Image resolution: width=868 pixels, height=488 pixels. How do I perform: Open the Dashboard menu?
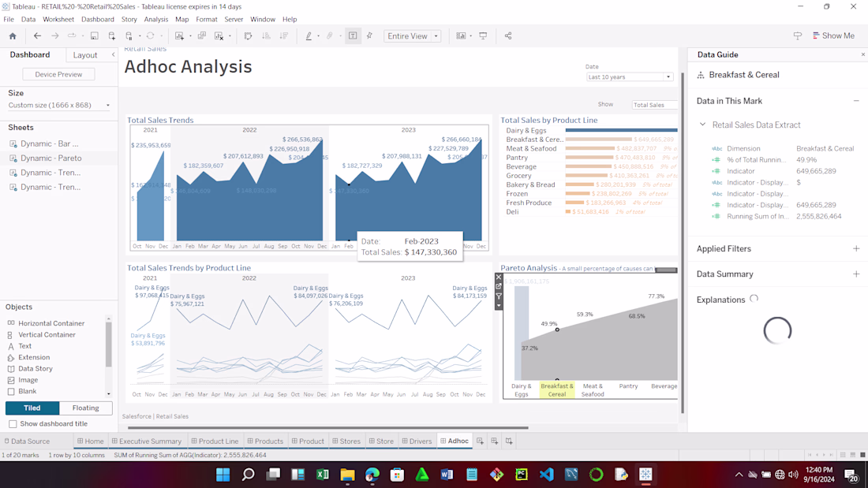pos(97,20)
